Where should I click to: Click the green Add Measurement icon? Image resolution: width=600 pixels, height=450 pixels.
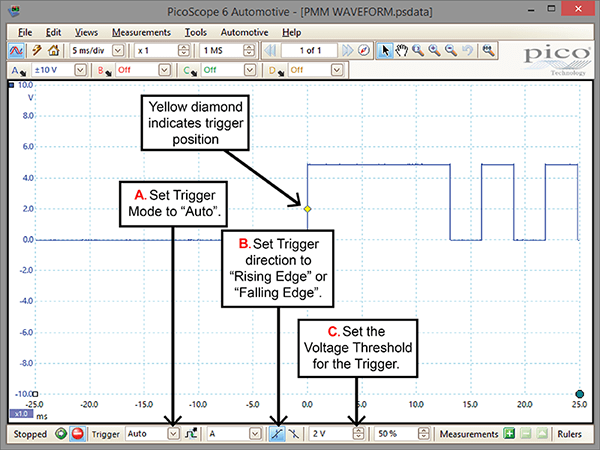pyautogui.click(x=509, y=434)
